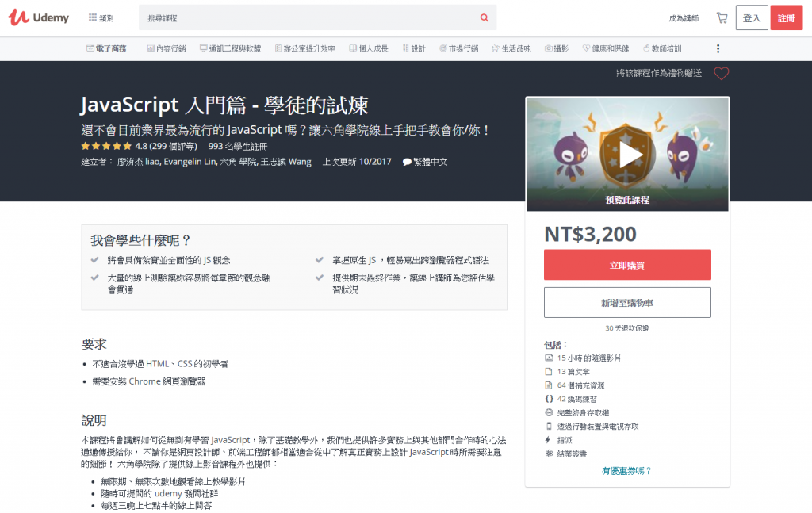Click the 立即購買 buy now button
Image resolution: width=812 pixels, height=513 pixels.
coord(627,265)
